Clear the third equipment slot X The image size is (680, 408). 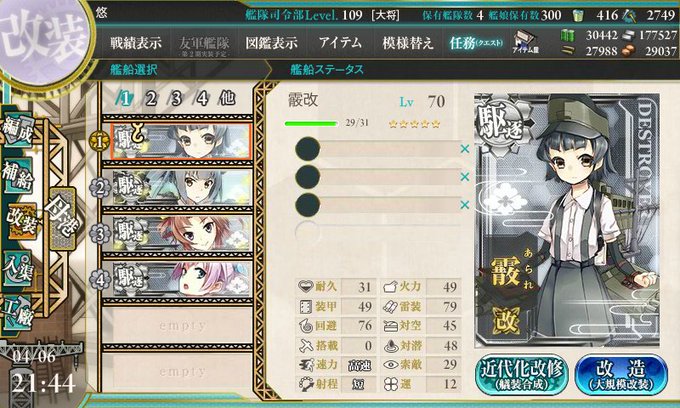(465, 205)
